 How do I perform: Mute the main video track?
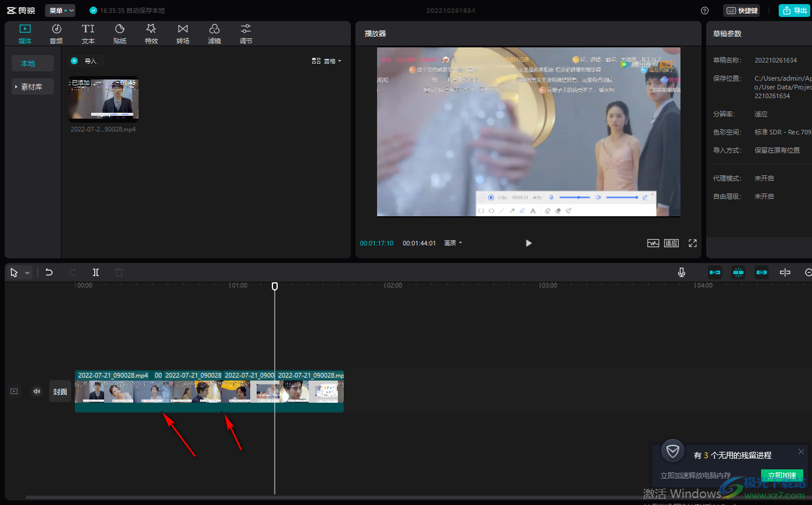37,392
